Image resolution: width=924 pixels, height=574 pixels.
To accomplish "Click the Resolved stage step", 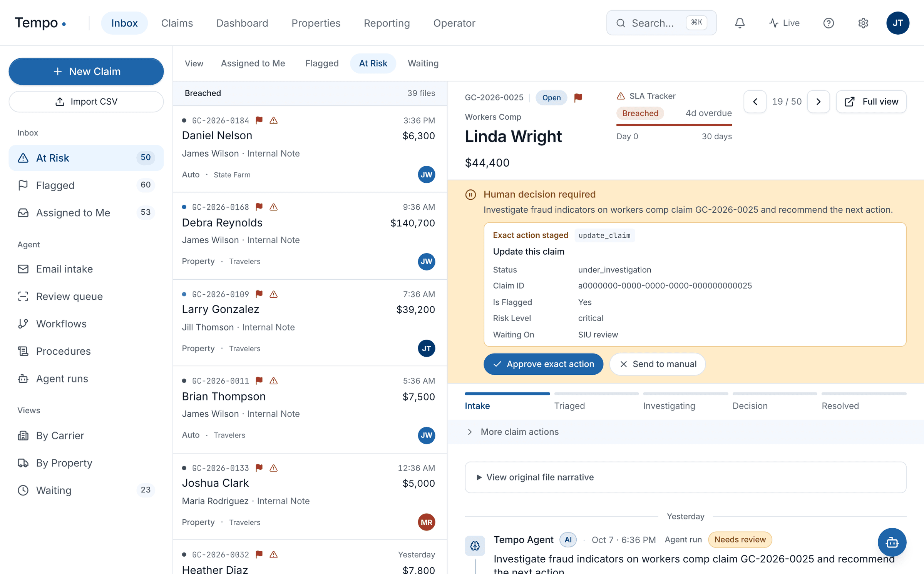I will pos(864,402).
